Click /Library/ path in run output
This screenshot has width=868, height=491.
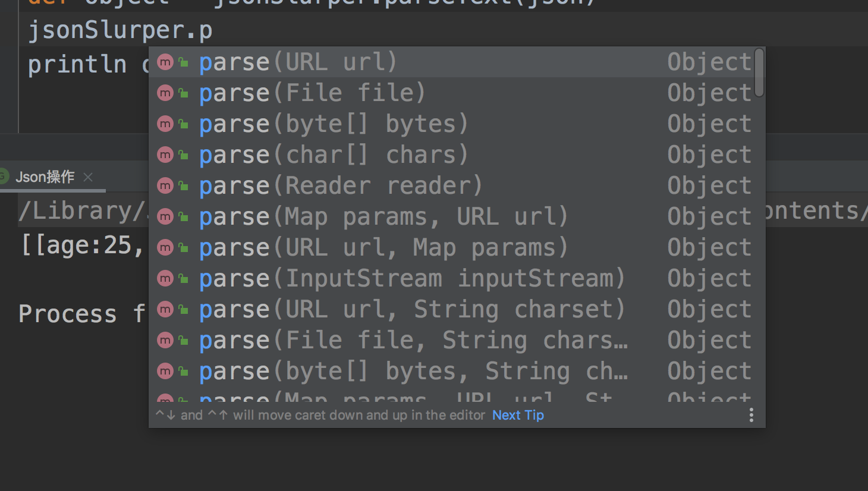point(82,211)
